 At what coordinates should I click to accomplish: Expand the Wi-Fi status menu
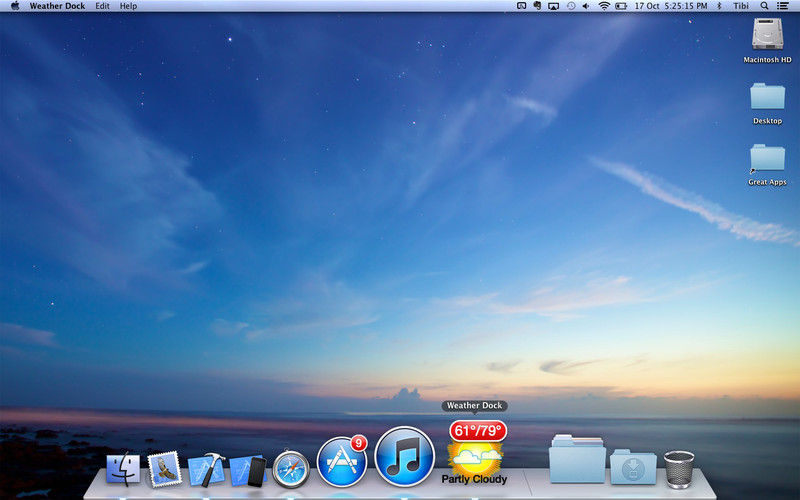pyautogui.click(x=604, y=6)
